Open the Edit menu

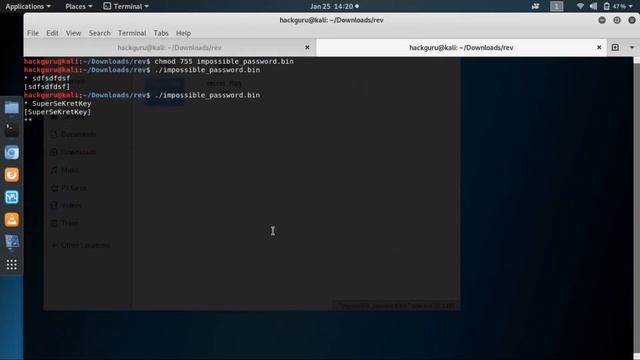click(x=52, y=33)
